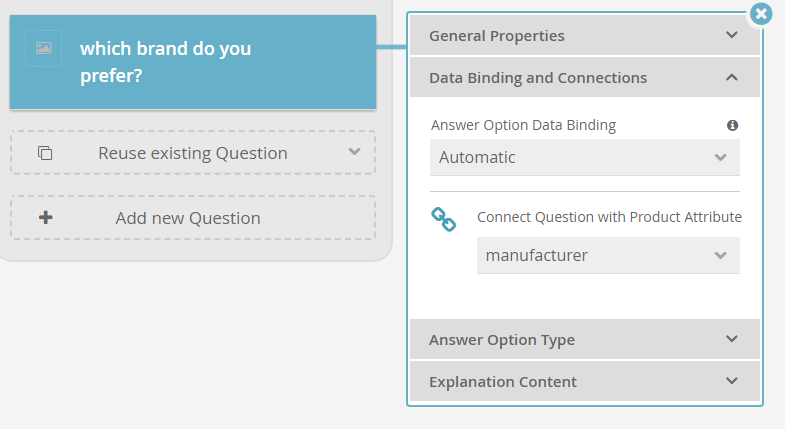Click the plus icon for Add new Question
This screenshot has height=429, width=785.
click(x=46, y=217)
